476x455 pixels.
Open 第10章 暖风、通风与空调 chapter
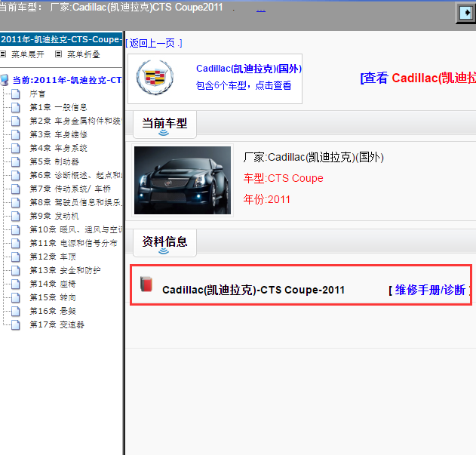pyautogui.click(x=75, y=229)
